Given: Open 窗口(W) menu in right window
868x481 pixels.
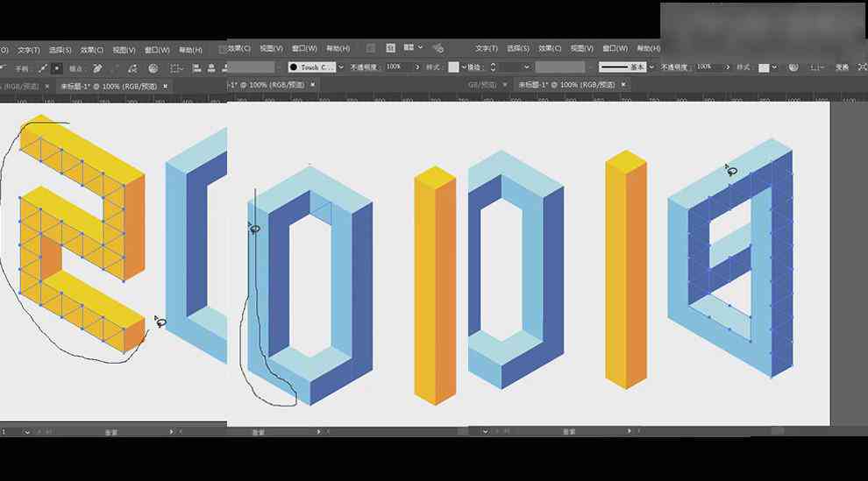Looking at the screenshot, I should [615, 49].
